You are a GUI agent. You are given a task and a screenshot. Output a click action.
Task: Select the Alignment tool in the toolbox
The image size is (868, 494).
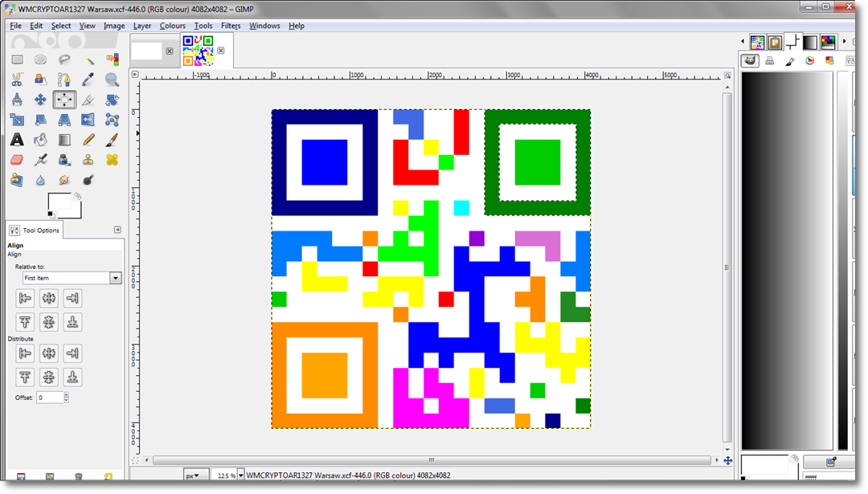[64, 100]
